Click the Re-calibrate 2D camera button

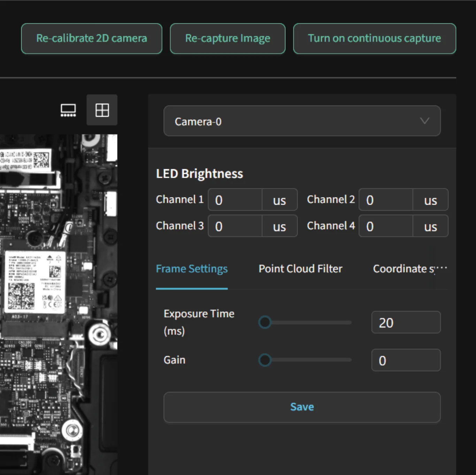(92, 38)
